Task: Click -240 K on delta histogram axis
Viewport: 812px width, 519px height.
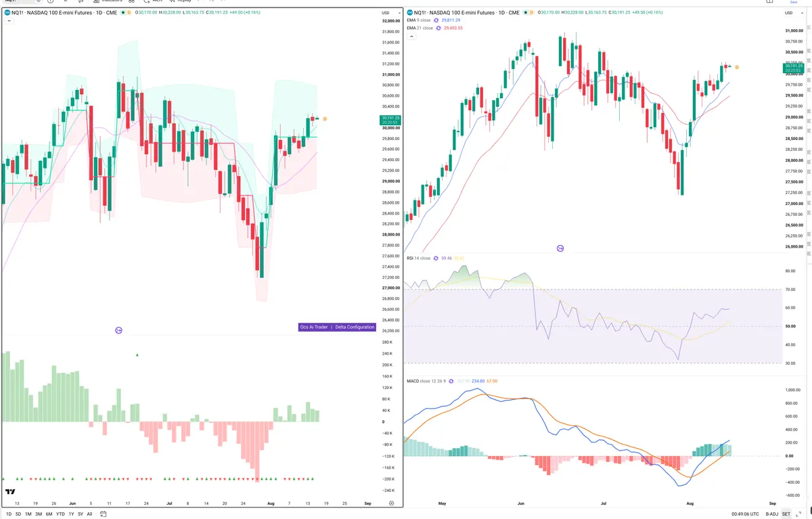Action: (388, 491)
